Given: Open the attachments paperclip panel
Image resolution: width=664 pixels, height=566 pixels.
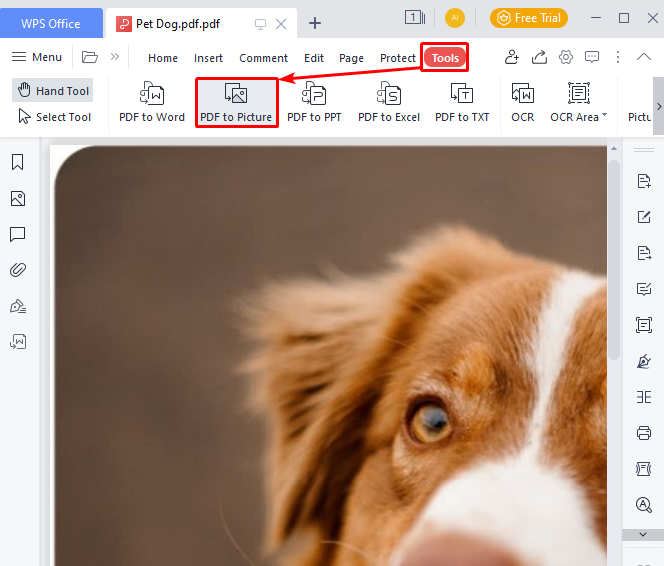Looking at the screenshot, I should [x=17, y=270].
